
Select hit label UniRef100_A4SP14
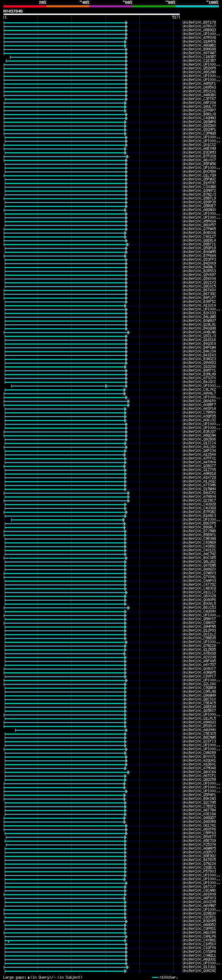click(x=199, y=408)
